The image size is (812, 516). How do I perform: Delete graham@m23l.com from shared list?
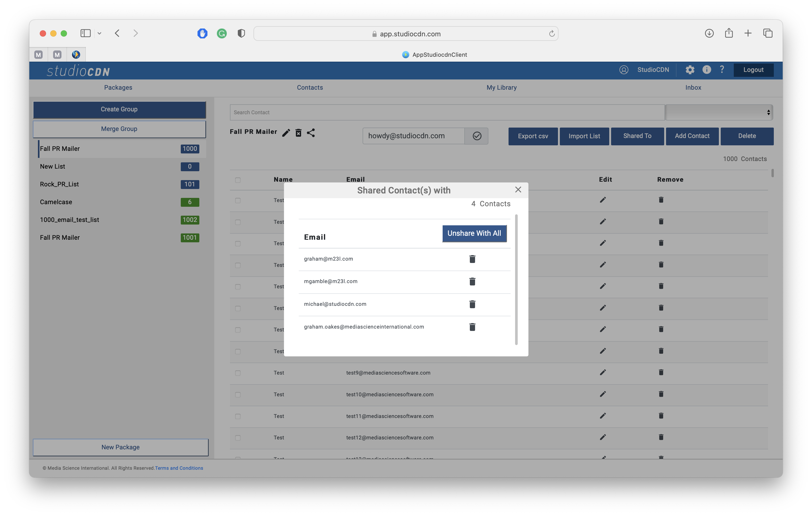[472, 259]
